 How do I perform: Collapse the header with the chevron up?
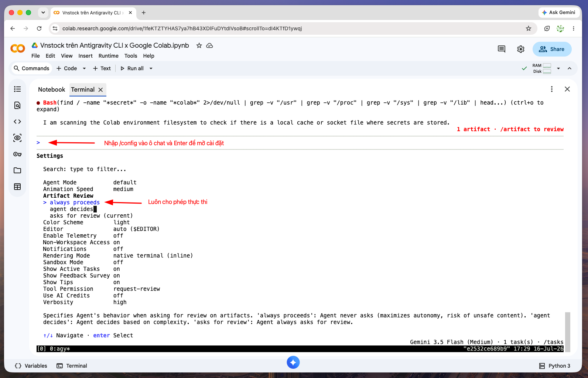point(570,68)
